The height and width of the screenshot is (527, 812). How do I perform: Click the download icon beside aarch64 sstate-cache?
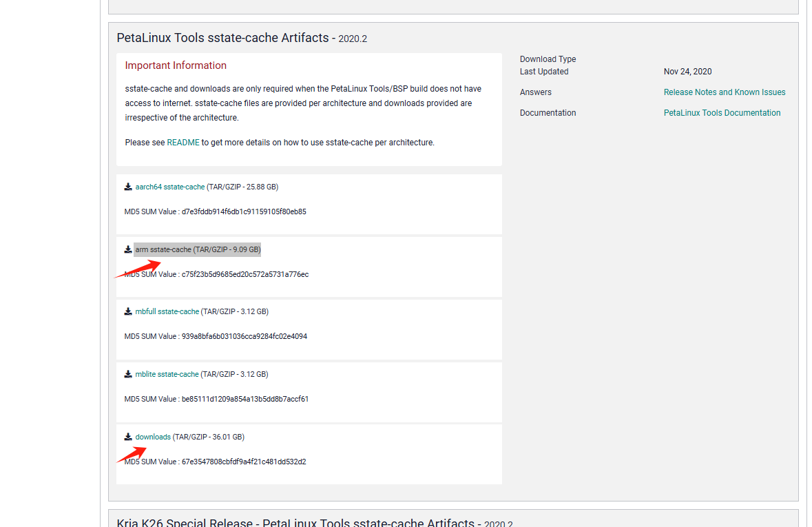128,187
